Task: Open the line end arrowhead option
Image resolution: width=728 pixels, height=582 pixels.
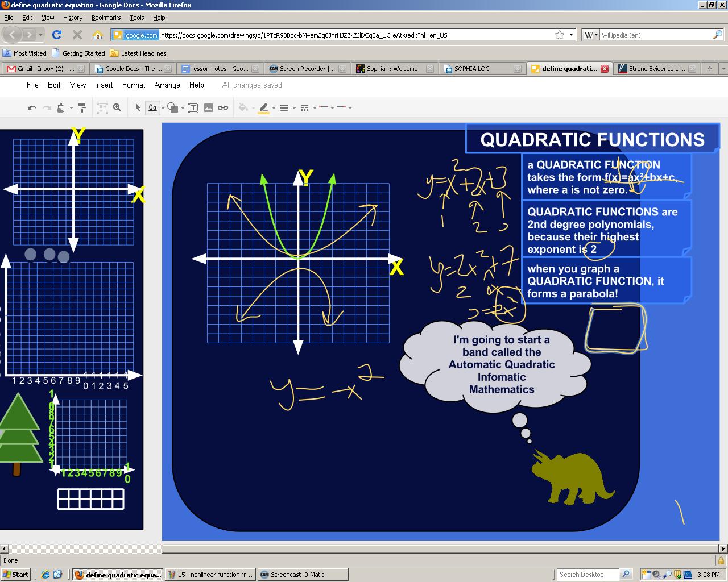Action: coord(341,107)
